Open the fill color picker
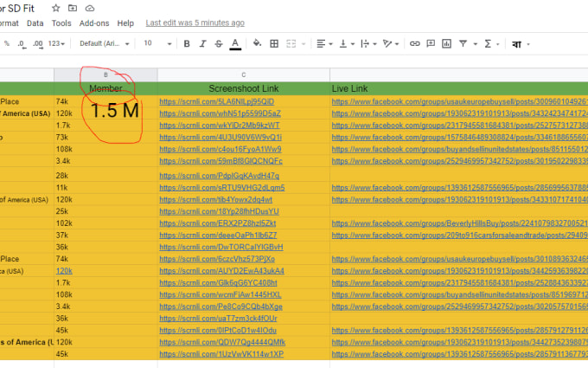588x368 pixels. 257,43
